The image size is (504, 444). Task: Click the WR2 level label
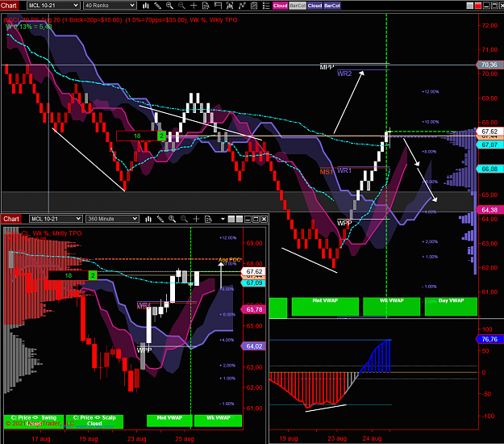coord(344,73)
